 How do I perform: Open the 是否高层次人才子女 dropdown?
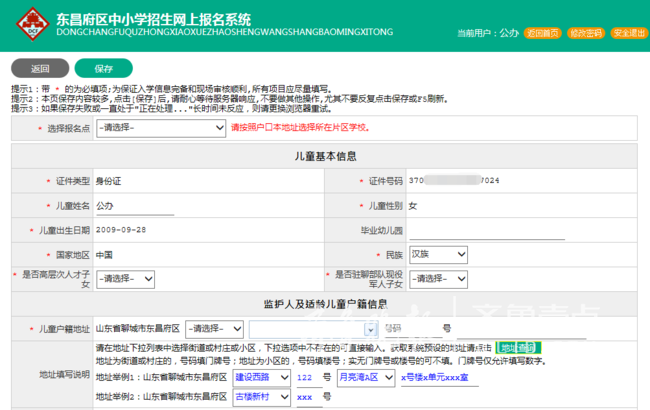point(126,279)
